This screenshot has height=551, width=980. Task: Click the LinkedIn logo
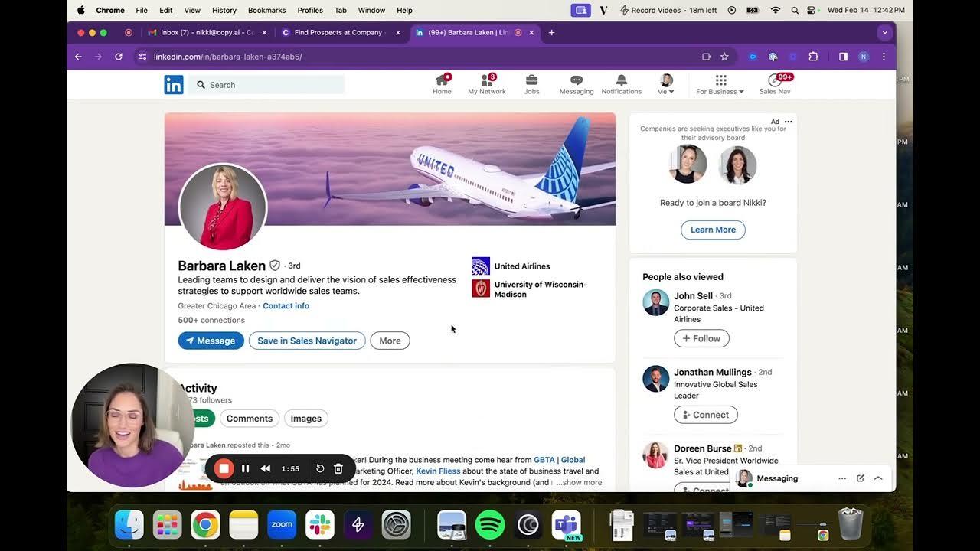tap(174, 85)
